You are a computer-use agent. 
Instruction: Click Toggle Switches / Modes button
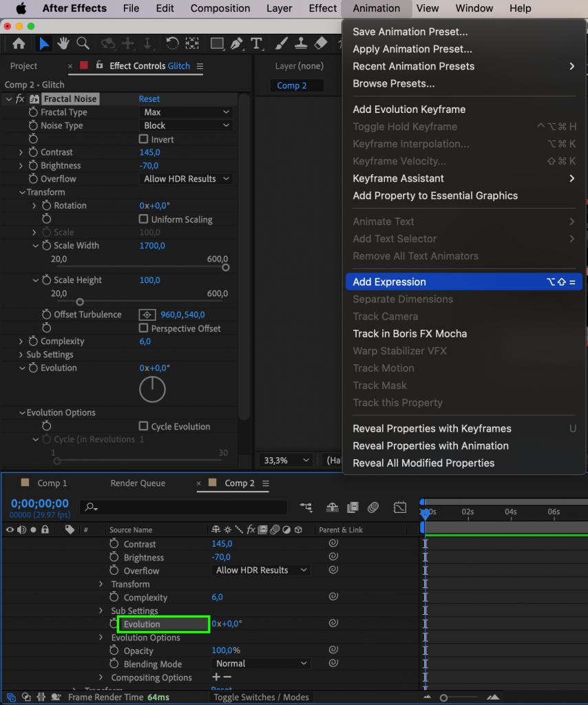[x=260, y=697]
